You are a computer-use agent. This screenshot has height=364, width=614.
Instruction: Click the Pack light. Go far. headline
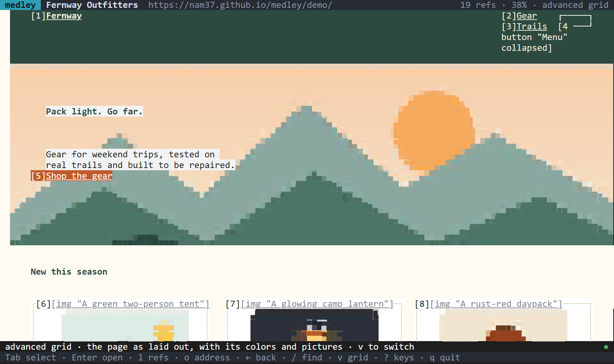[94, 112]
